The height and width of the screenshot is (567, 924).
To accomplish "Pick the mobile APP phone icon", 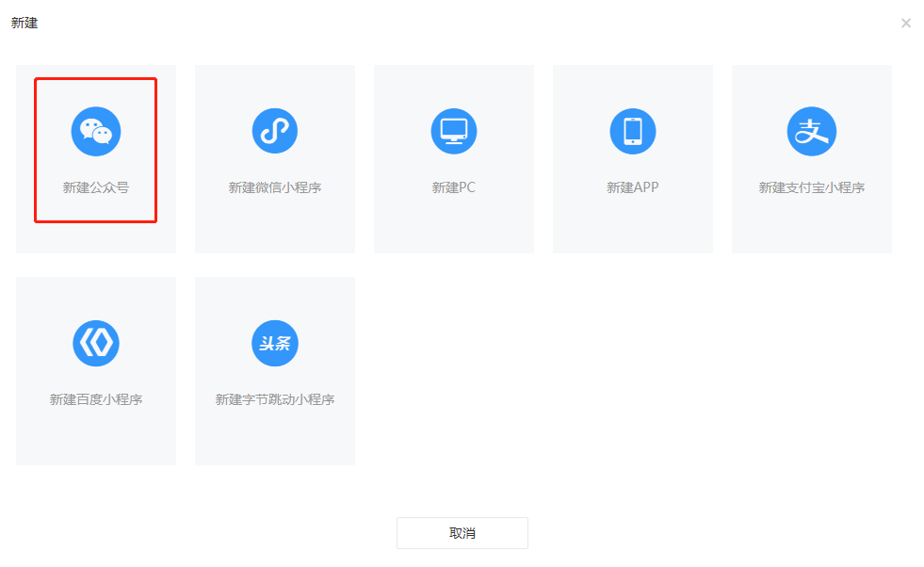I will (x=633, y=131).
